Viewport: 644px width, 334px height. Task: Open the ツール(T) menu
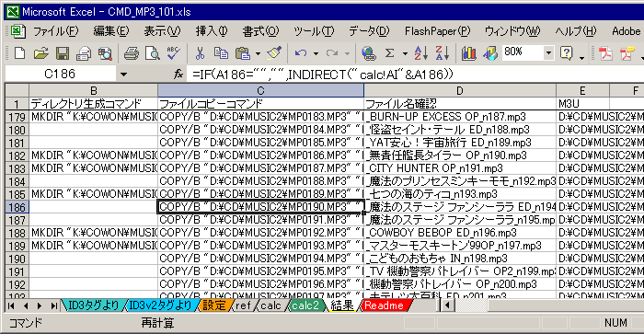point(314,31)
